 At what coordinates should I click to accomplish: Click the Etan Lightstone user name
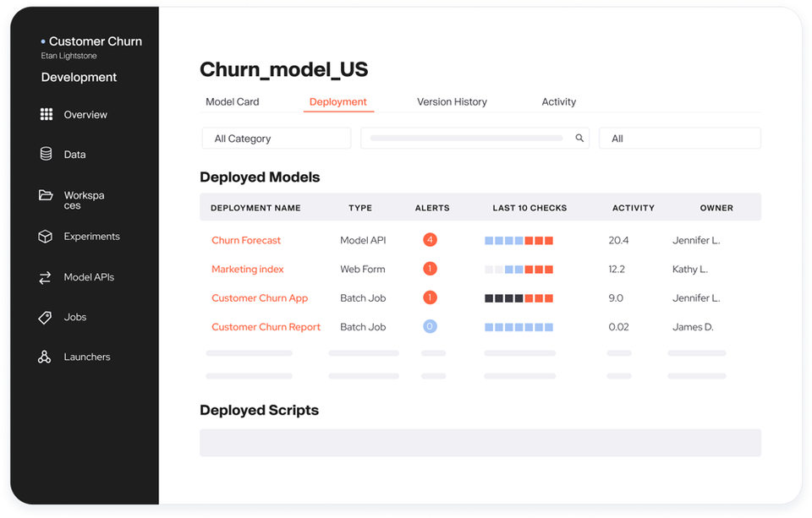coord(69,56)
